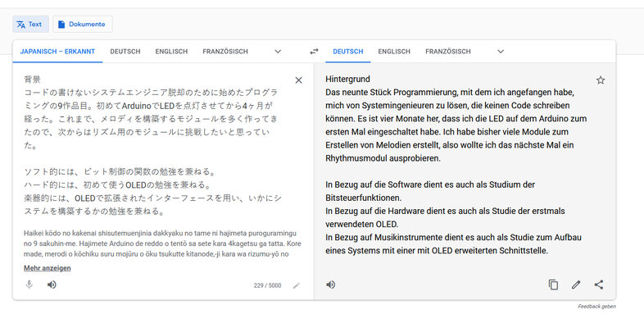The width and height of the screenshot is (644, 328).
Task: Choose FRANZÖSISCH as target language
Action: [x=448, y=52]
